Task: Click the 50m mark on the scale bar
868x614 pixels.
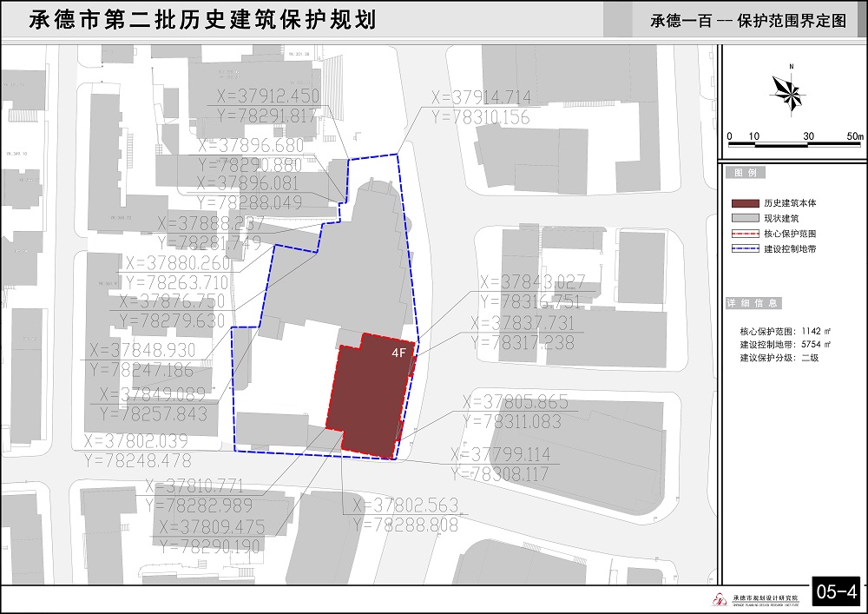Action: (855, 135)
